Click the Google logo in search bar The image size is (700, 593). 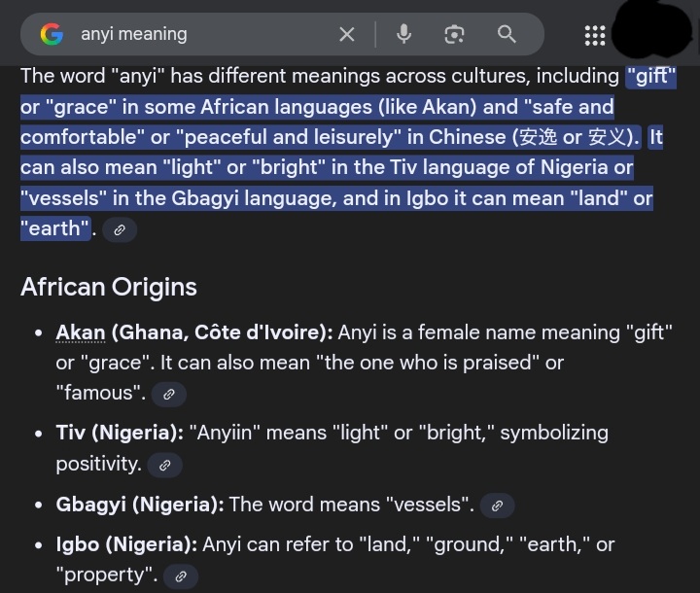coord(52,34)
